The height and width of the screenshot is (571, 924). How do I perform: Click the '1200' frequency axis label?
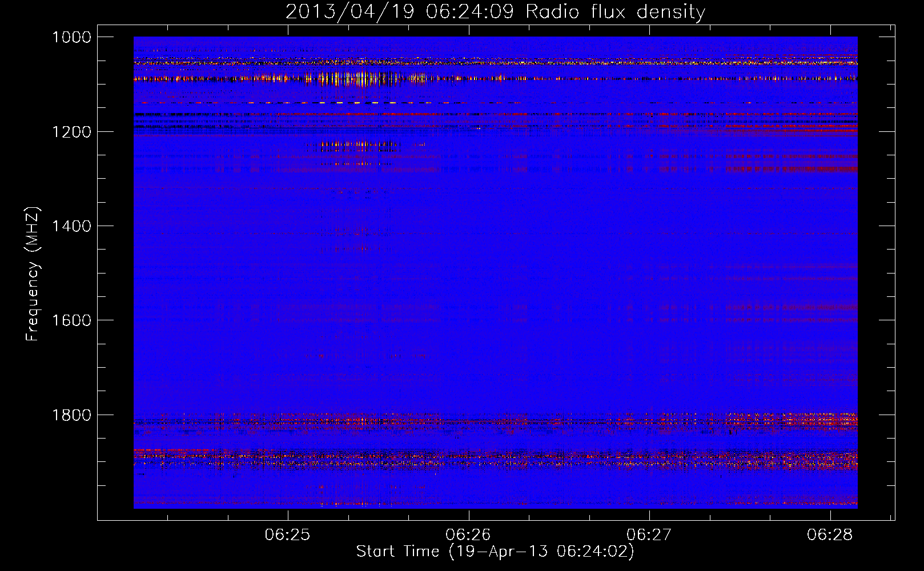71,132
